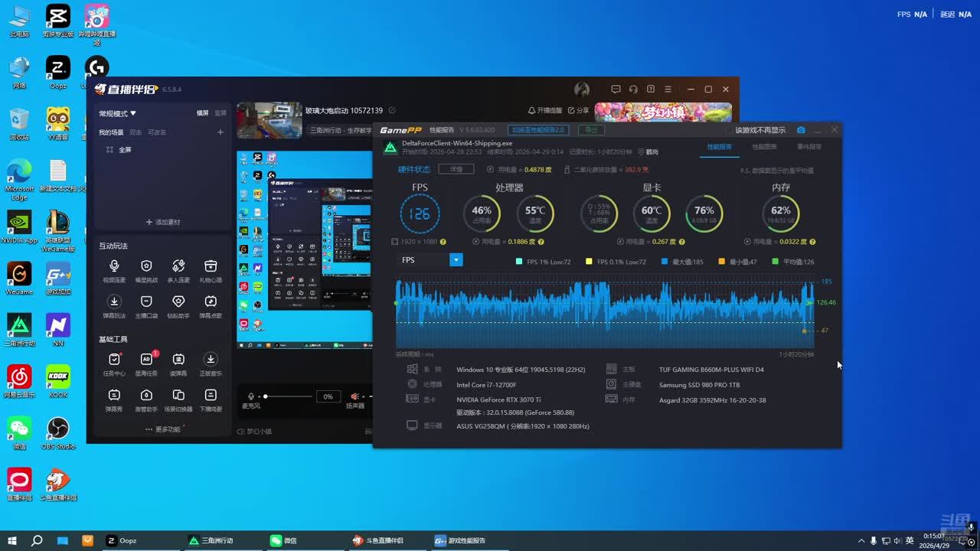Viewport: 980px width, 551px height.
Task: Click the 详细 hardware details button
Action: coord(456,169)
